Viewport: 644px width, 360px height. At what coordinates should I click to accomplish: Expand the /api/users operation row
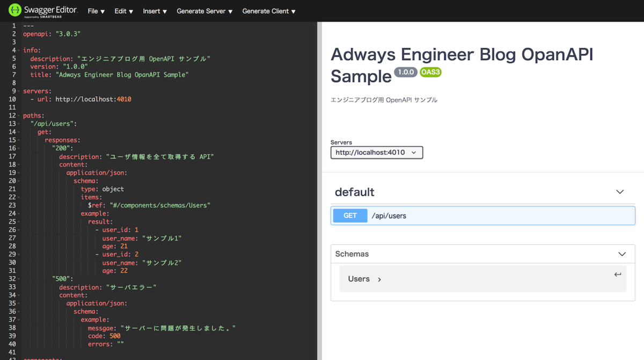click(x=483, y=215)
